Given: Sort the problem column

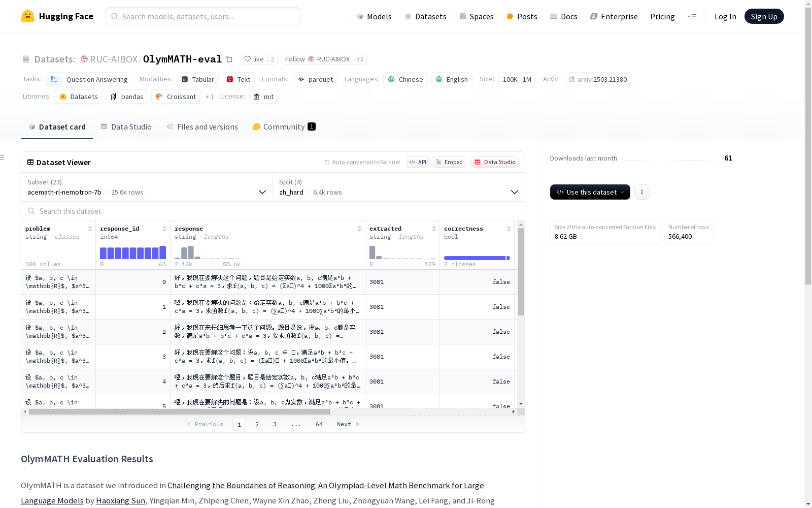Looking at the screenshot, I should tap(90, 229).
